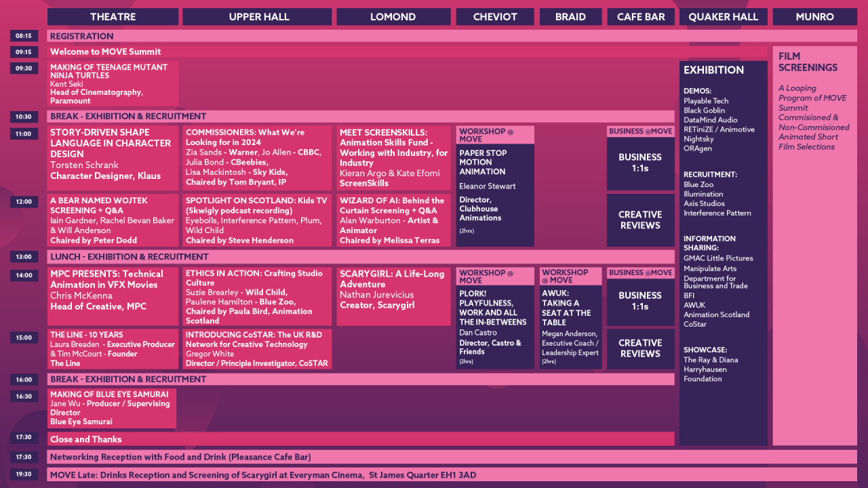
Task: Click the Looping Program description text
Action: click(814, 117)
